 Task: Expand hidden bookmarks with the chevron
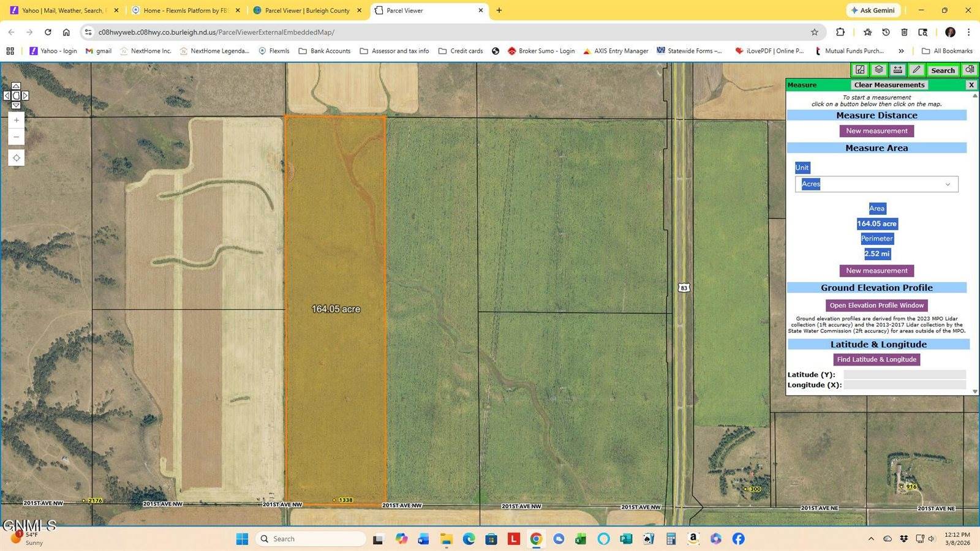coord(902,51)
